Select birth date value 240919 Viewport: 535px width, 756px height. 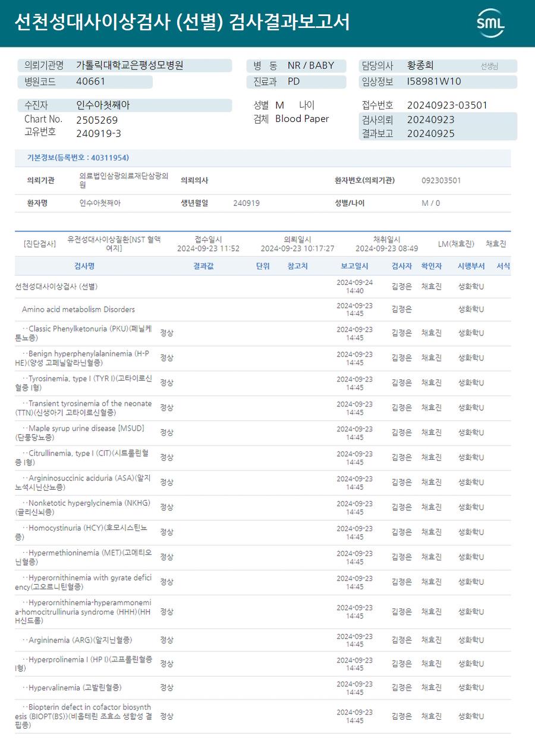pyautogui.click(x=246, y=203)
